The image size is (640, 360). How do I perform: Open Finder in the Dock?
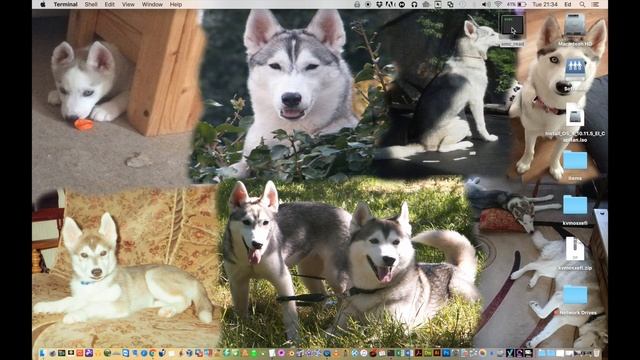[43, 353]
